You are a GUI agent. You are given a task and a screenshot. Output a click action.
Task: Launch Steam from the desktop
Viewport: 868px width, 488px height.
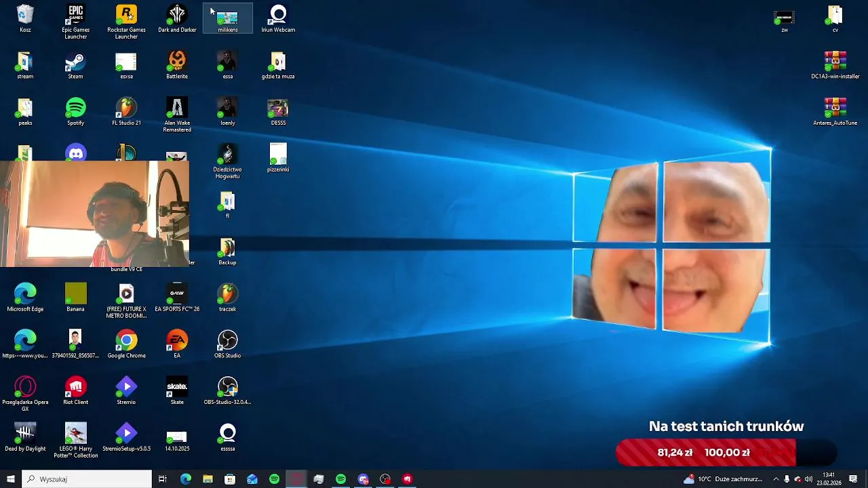coord(75,66)
